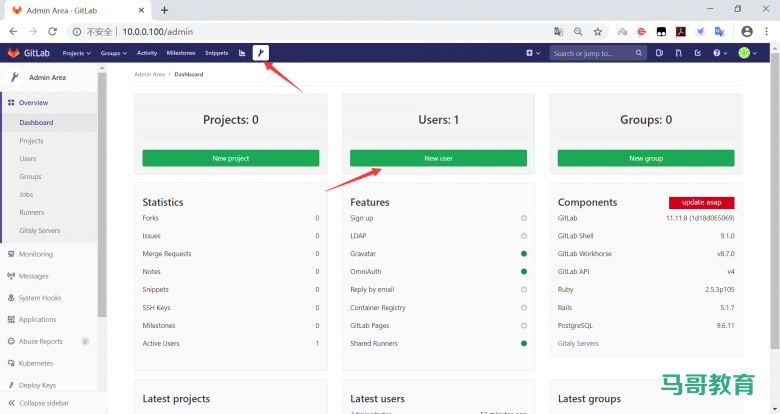
Task: Open the Chrome profile avatar icon
Action: point(747,31)
